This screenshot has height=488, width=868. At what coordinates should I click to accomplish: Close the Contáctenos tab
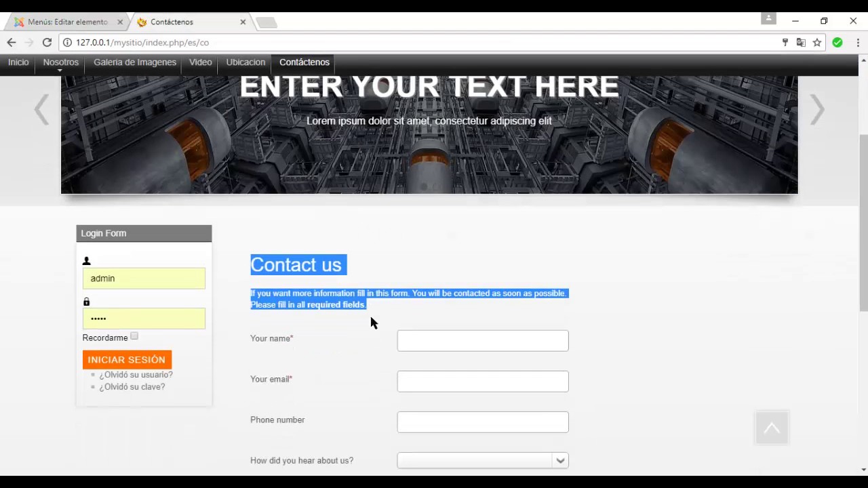click(x=243, y=22)
